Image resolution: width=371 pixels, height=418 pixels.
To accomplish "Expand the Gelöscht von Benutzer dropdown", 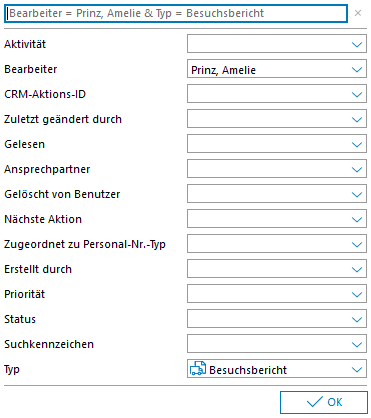I will tap(357, 194).
